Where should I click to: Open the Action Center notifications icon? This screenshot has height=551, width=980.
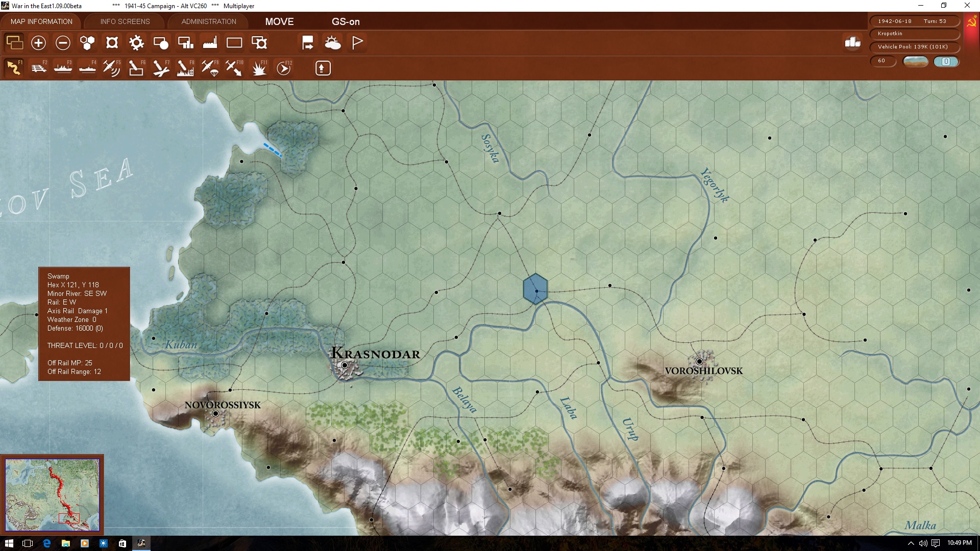[x=936, y=543]
